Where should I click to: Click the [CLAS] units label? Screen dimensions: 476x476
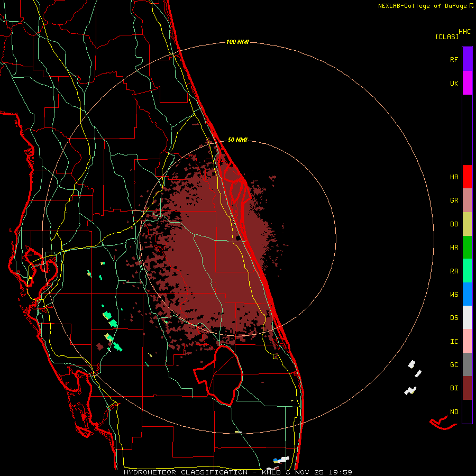click(447, 37)
